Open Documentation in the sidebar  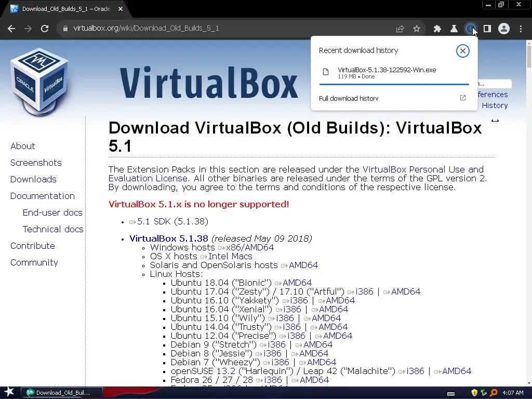click(x=43, y=196)
